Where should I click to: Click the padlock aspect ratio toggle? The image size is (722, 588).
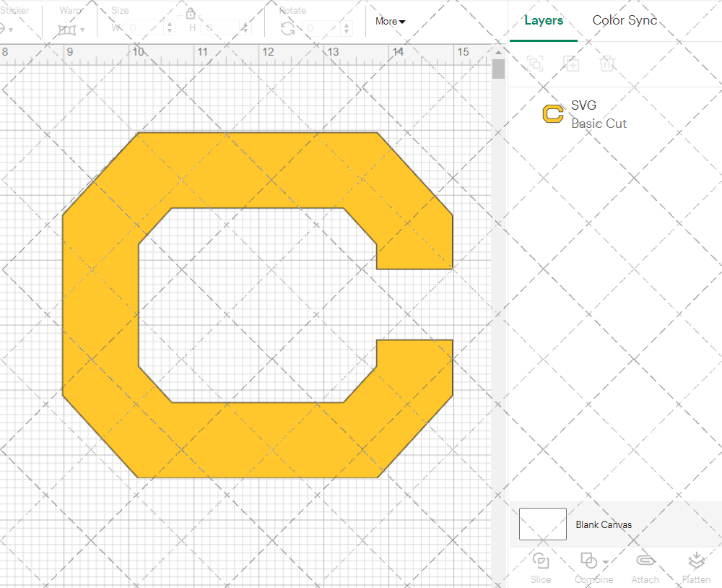click(x=190, y=13)
